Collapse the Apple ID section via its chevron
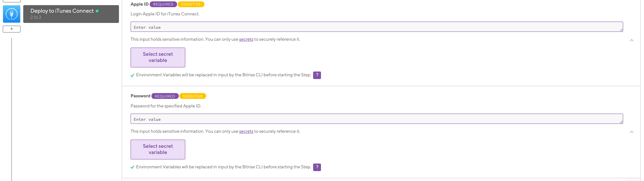The width and height of the screenshot is (644, 181). (632, 40)
